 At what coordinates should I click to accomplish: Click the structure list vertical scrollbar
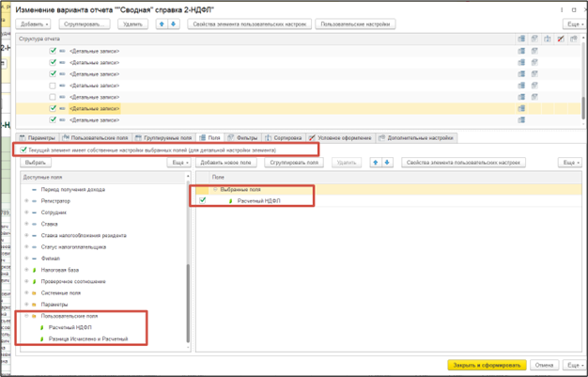click(x=583, y=108)
